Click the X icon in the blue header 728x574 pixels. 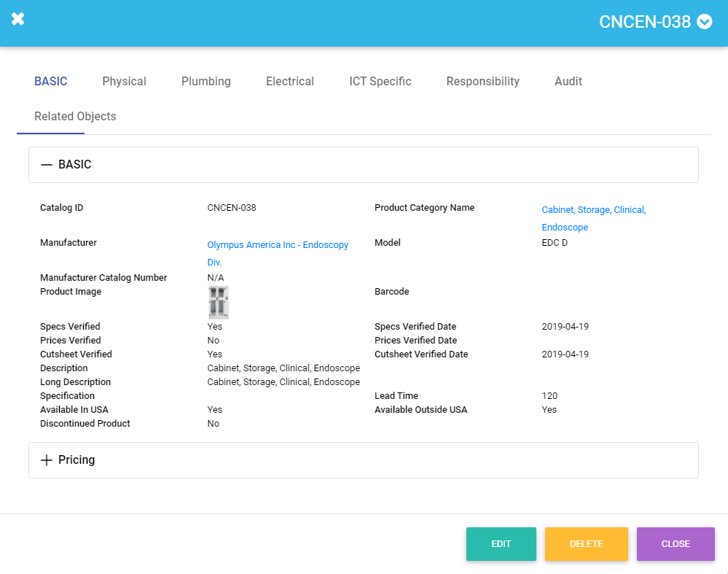click(18, 20)
